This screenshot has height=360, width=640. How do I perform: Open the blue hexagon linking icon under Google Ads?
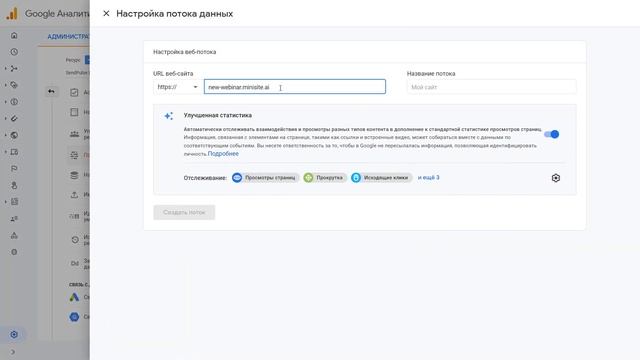(74, 316)
